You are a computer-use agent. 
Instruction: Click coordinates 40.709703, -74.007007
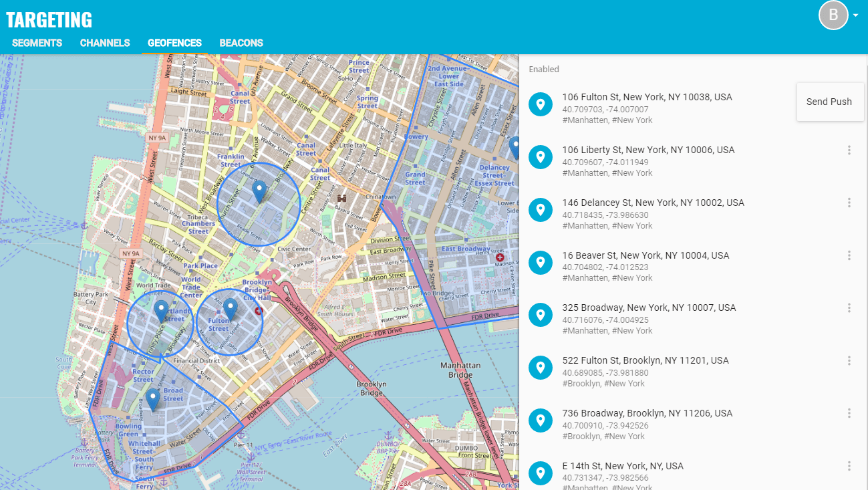(605, 109)
